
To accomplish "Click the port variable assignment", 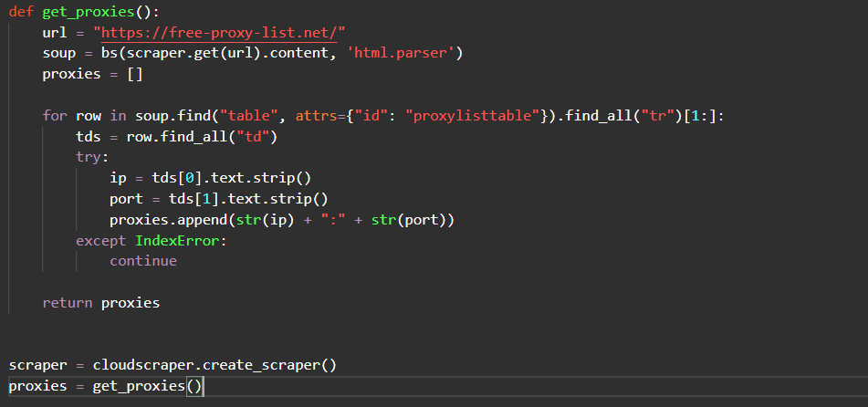I will 127,199.
